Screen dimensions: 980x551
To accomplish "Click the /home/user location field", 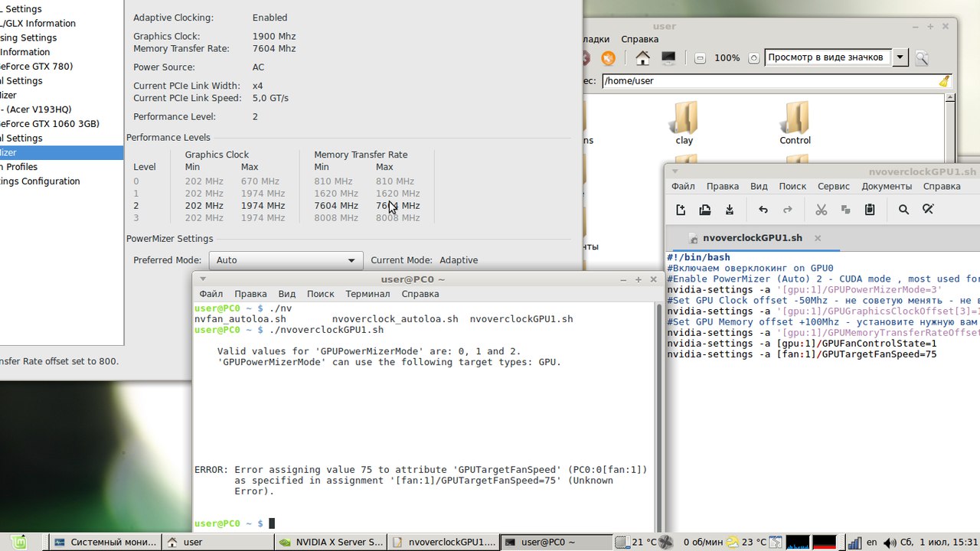I will pyautogui.click(x=766, y=80).
